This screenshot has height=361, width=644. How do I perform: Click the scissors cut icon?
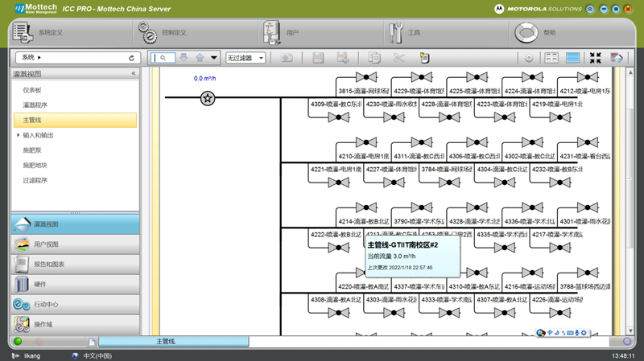tap(398, 58)
